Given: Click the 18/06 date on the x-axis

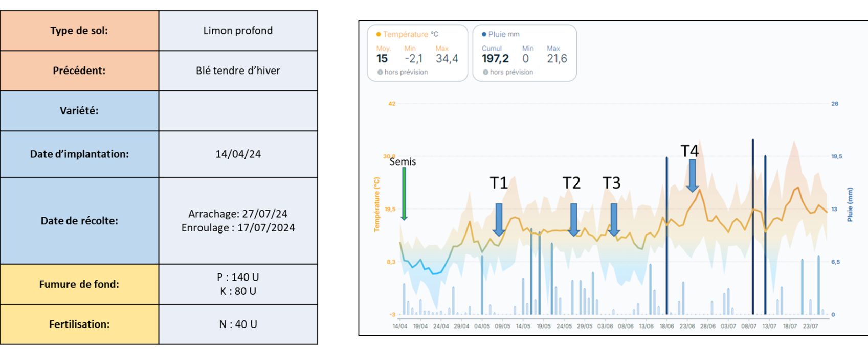Looking at the screenshot, I should coord(666,326).
